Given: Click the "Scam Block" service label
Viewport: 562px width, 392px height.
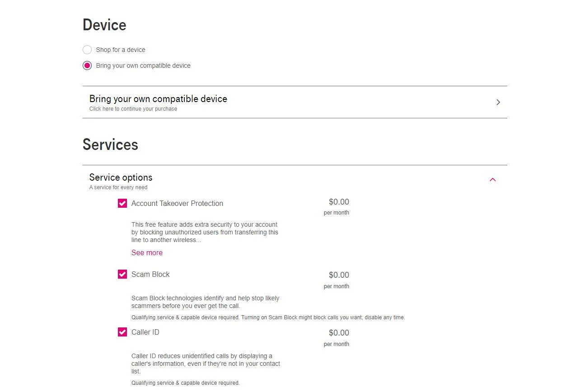Looking at the screenshot, I should point(150,274).
